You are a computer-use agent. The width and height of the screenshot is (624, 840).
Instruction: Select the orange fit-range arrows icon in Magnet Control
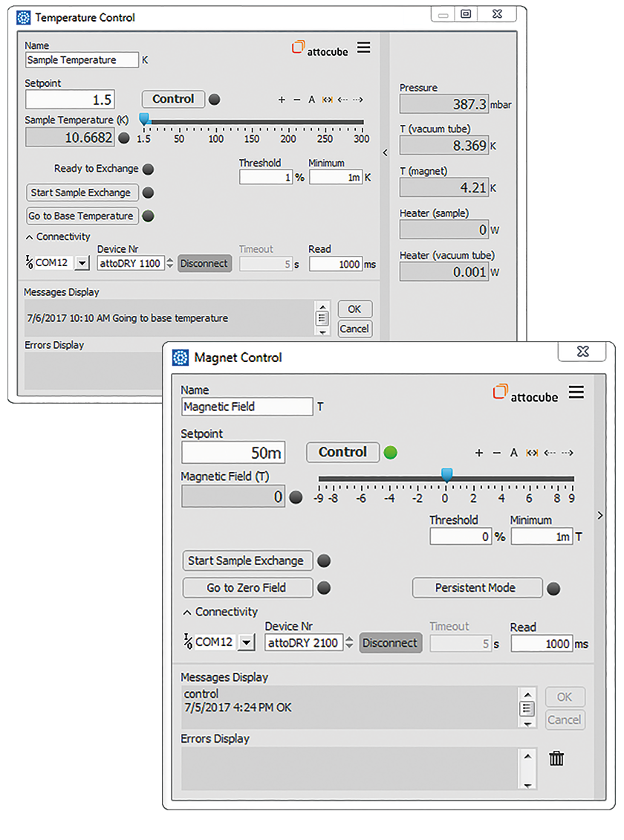pyautogui.click(x=531, y=452)
